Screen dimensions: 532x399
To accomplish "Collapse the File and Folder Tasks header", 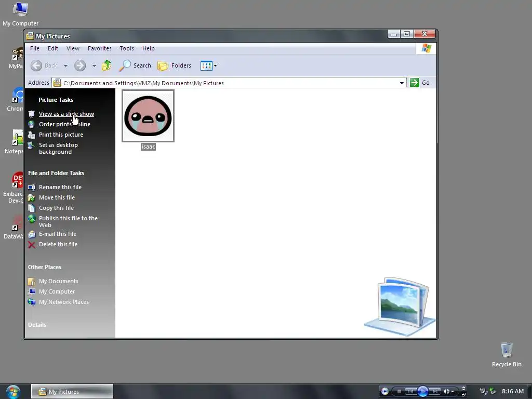I will [56, 173].
